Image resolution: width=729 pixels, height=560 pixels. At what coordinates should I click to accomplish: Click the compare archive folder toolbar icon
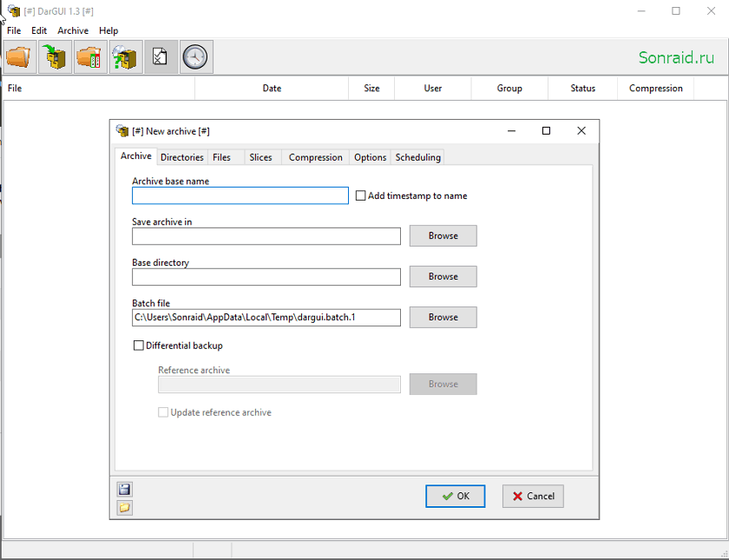(90, 57)
